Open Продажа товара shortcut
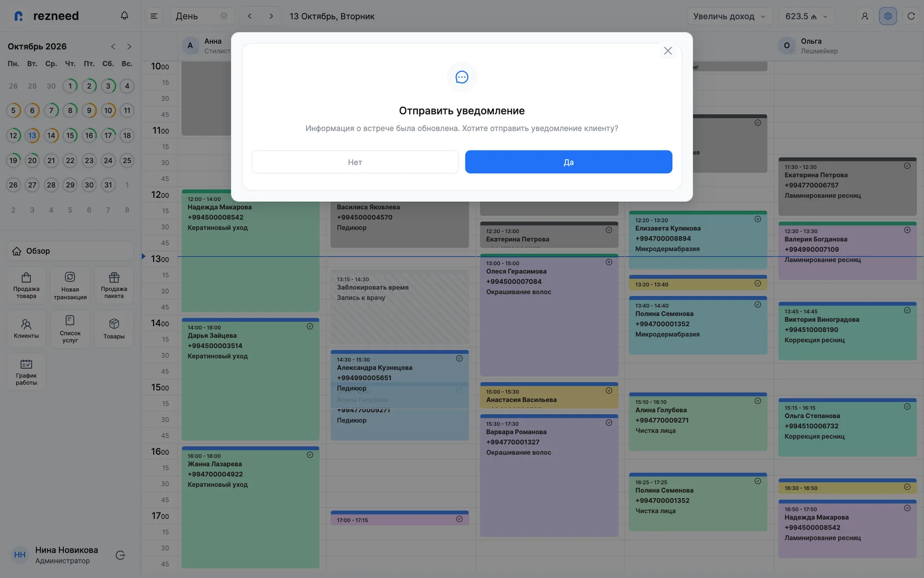The width and height of the screenshot is (924, 578). click(x=26, y=285)
